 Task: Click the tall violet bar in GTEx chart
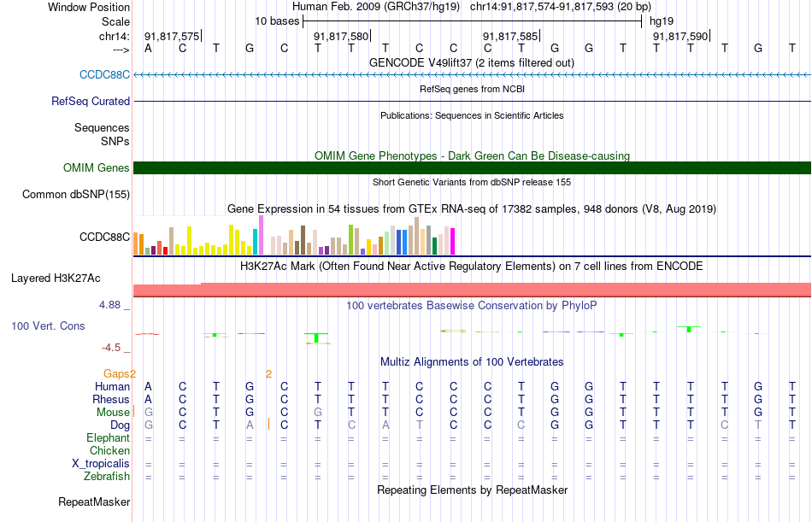261,235
